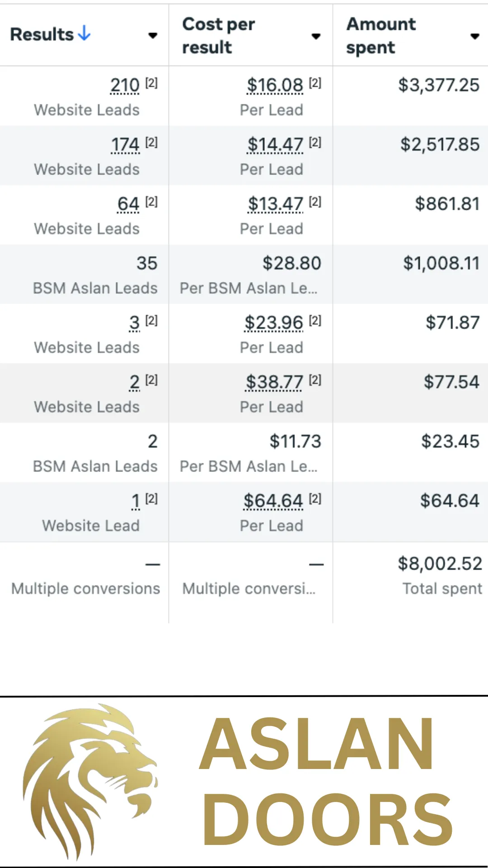Click the $13.47 cost per lead
The width and height of the screenshot is (488, 868).
pos(275,204)
